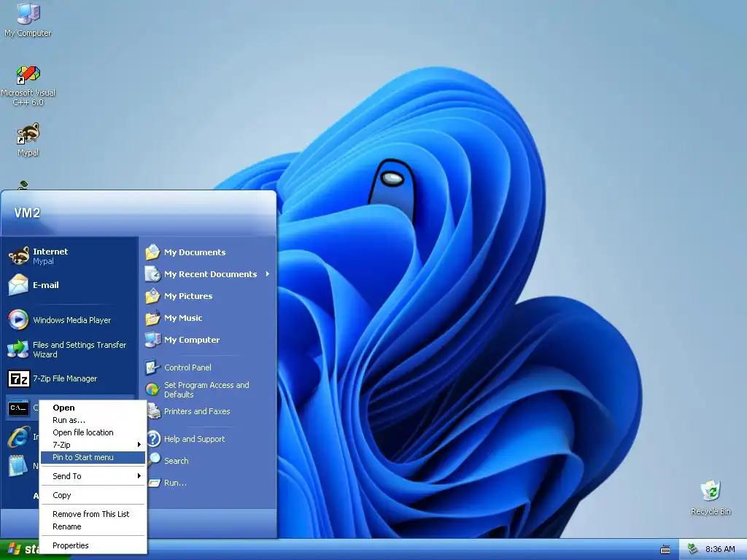Click the Command Prompt icon in Start menu
This screenshot has height=560, width=747.
pyautogui.click(x=18, y=408)
